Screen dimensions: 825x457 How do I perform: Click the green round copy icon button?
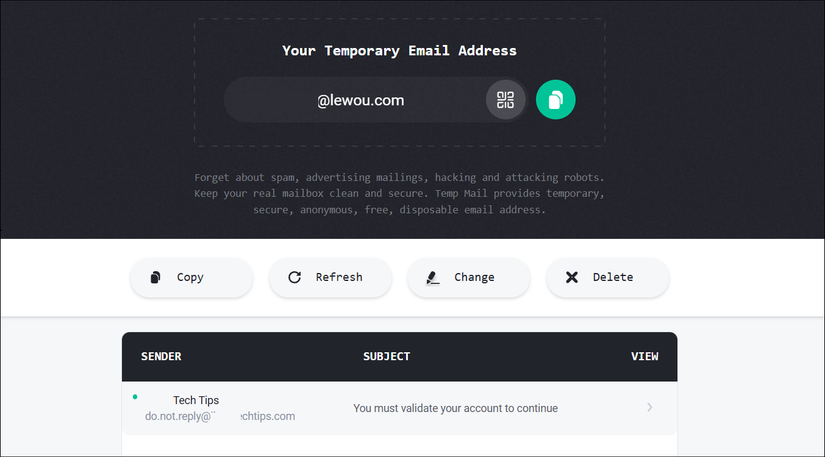(x=556, y=100)
